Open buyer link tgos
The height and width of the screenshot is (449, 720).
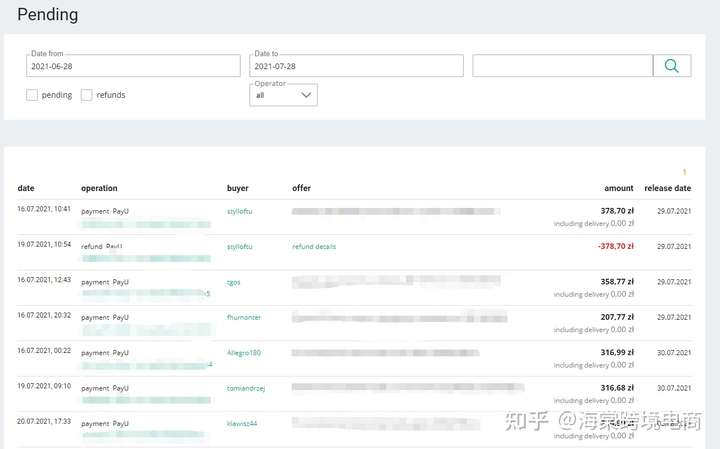pyautogui.click(x=234, y=282)
